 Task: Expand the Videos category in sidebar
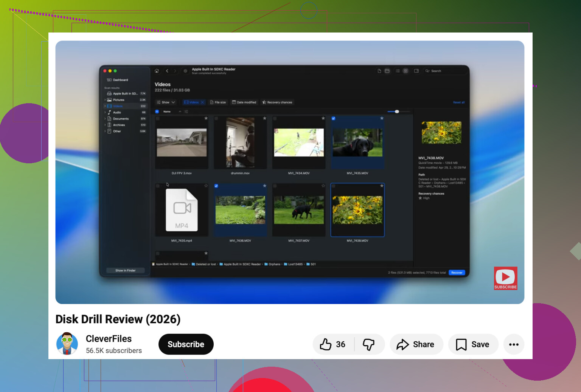pos(105,106)
